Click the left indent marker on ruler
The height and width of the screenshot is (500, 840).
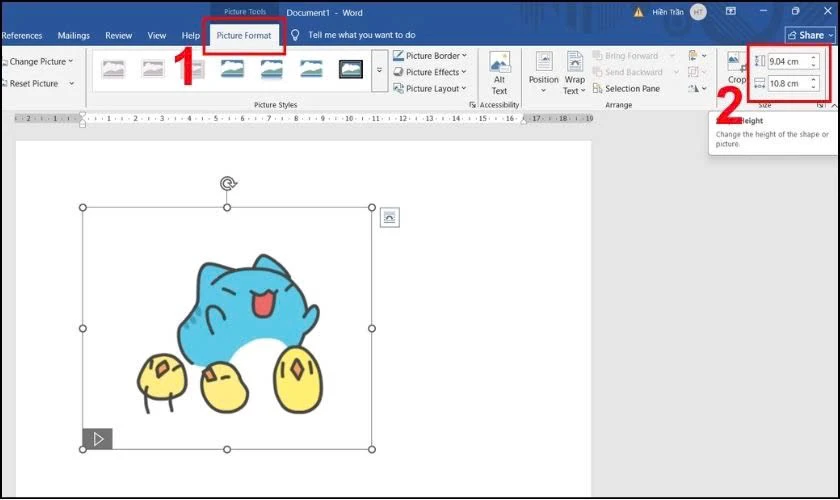pyautogui.click(x=82, y=119)
